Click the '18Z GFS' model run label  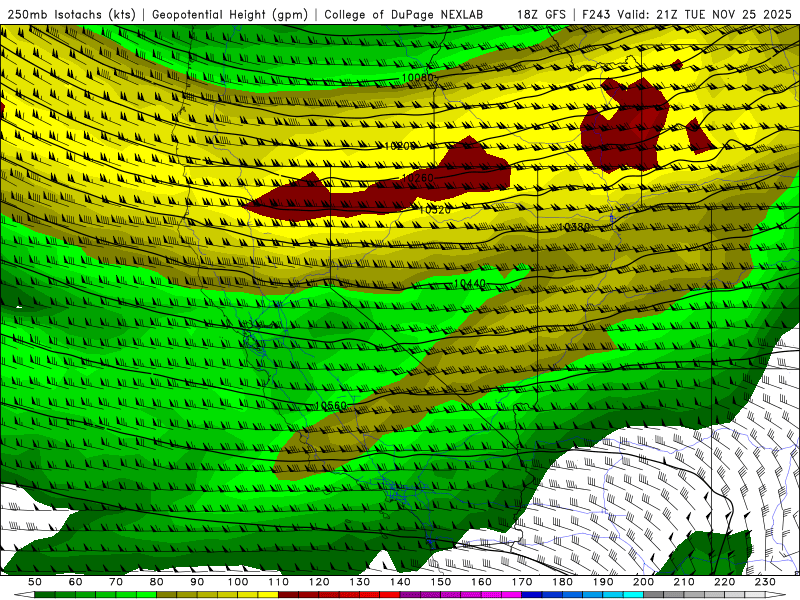pos(541,15)
